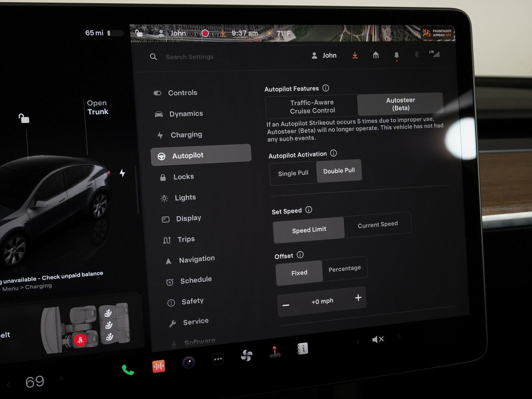
Task: Open the app launcher three-dots menu
Action: click(x=218, y=359)
